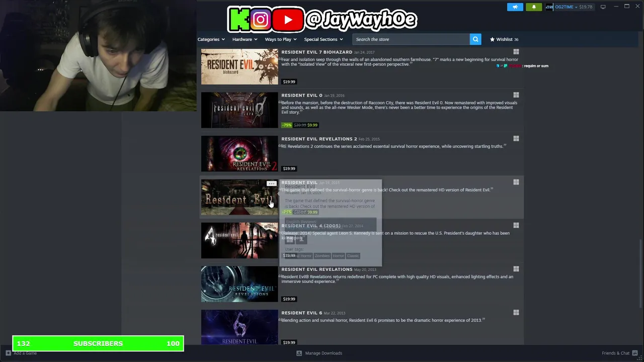Click the Instagram logo in stream overlay

point(260,20)
